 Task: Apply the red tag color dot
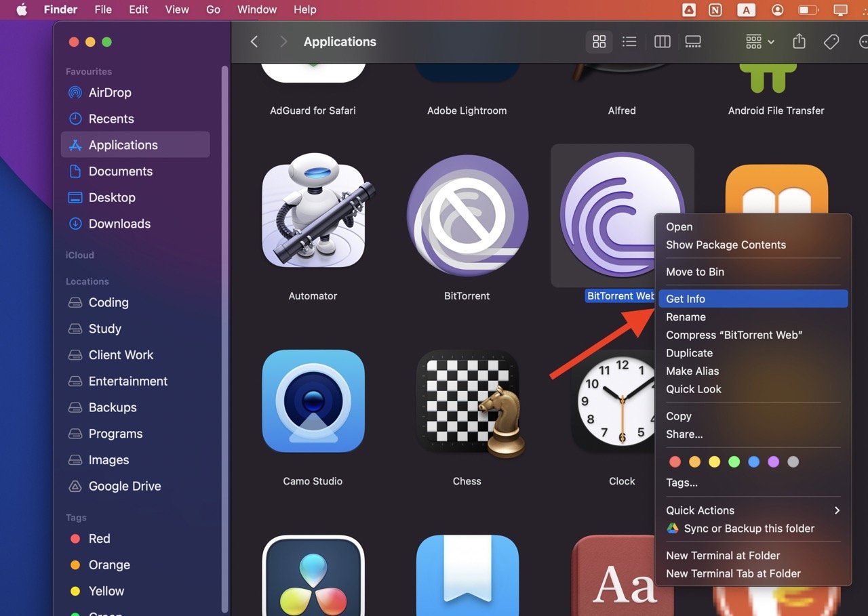tap(675, 461)
